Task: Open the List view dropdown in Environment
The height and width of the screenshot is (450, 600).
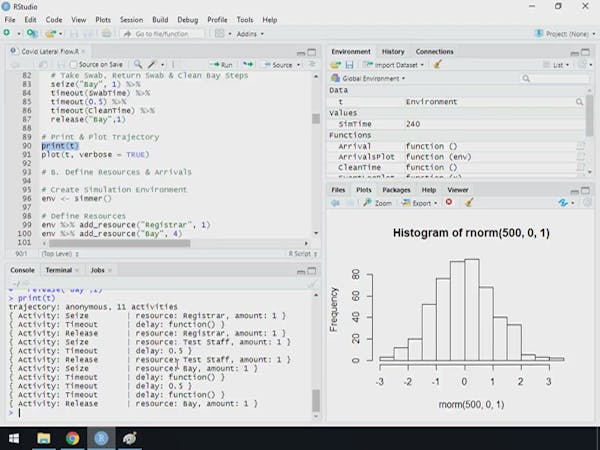Action: point(556,65)
